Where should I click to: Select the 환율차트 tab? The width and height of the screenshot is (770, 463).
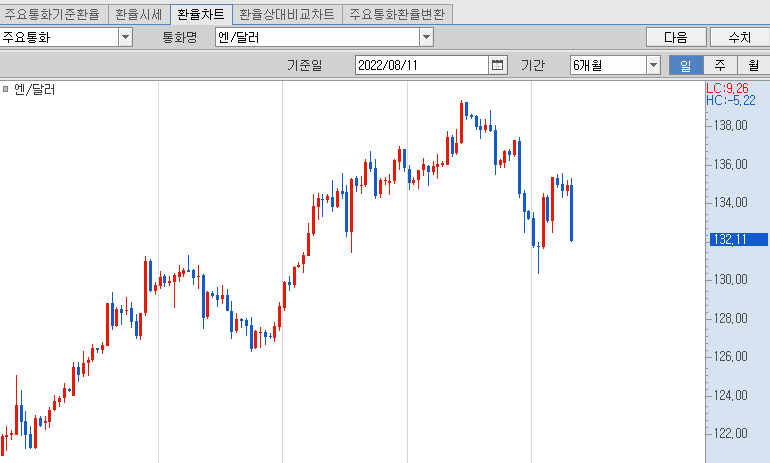pyautogui.click(x=201, y=14)
